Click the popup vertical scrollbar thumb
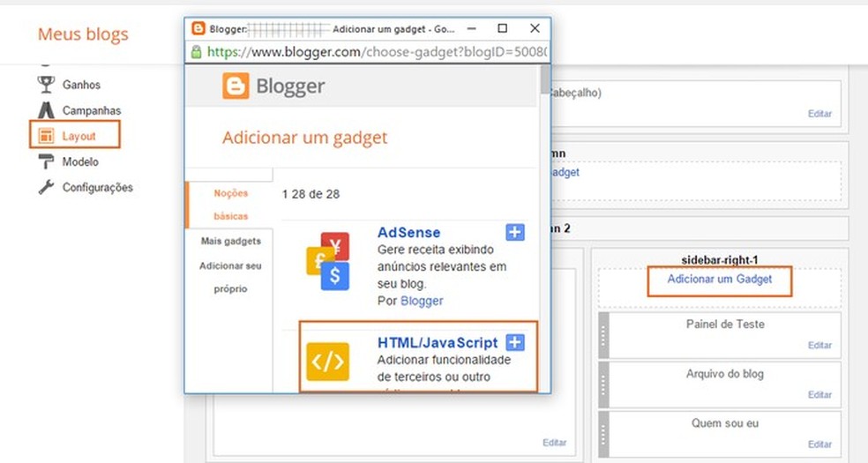This screenshot has width=868, height=463. coord(545,79)
